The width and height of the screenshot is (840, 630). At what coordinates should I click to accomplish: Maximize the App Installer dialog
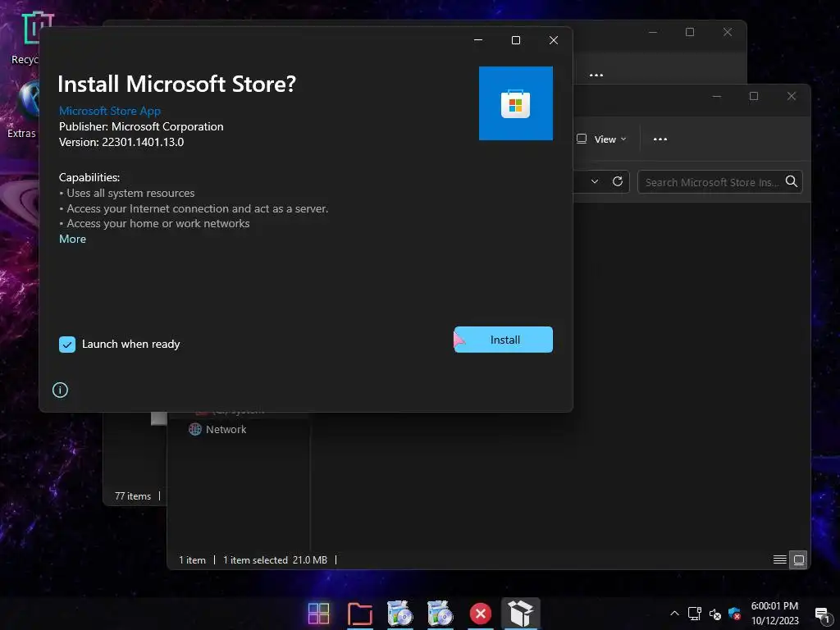(516, 40)
